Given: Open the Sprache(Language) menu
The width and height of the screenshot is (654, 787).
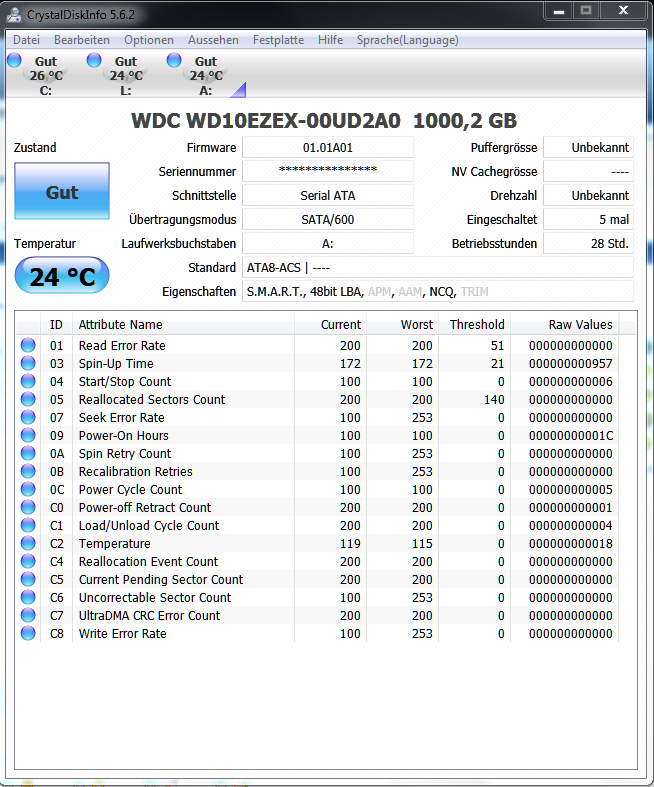Looking at the screenshot, I should click(408, 40).
